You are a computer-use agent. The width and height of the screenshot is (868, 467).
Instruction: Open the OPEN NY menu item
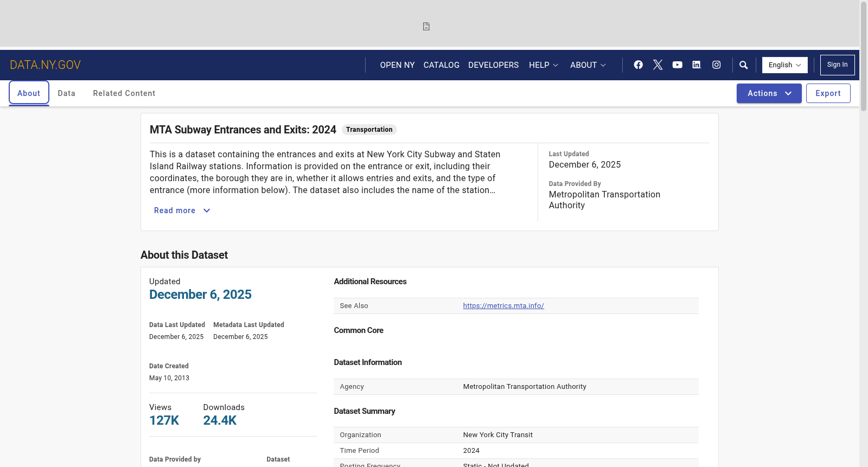click(x=398, y=65)
